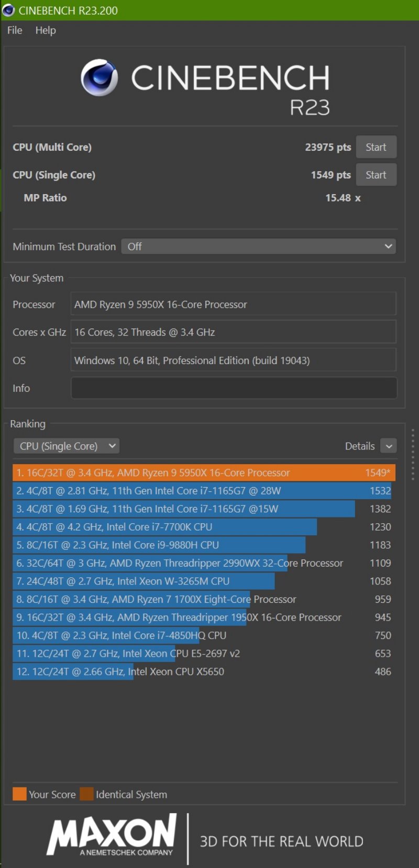Click the 23975 pts multi core score
This screenshot has width=419, height=868.
coord(328,147)
